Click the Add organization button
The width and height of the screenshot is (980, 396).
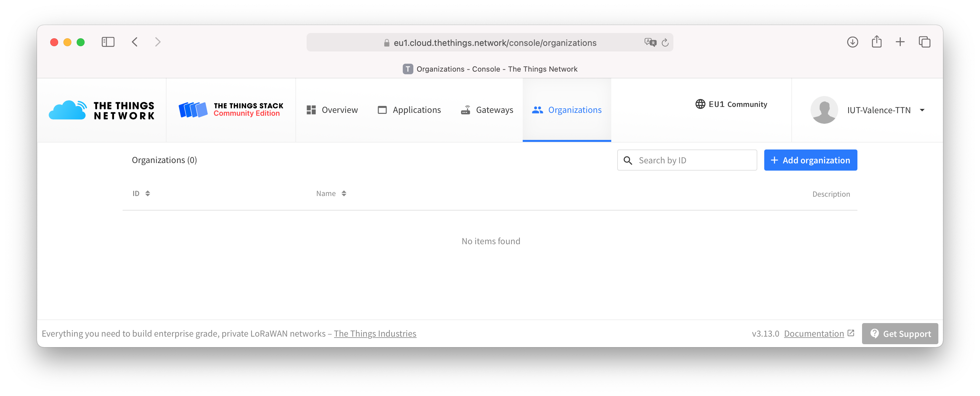810,160
